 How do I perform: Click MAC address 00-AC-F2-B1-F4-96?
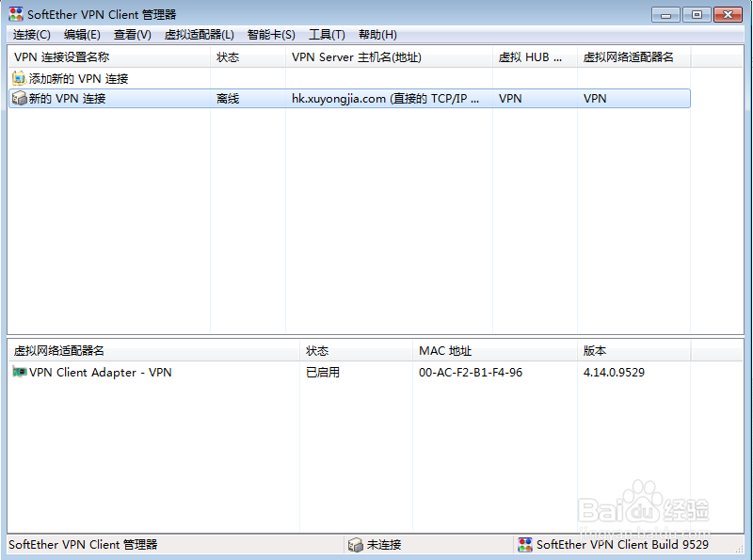pyautogui.click(x=470, y=372)
